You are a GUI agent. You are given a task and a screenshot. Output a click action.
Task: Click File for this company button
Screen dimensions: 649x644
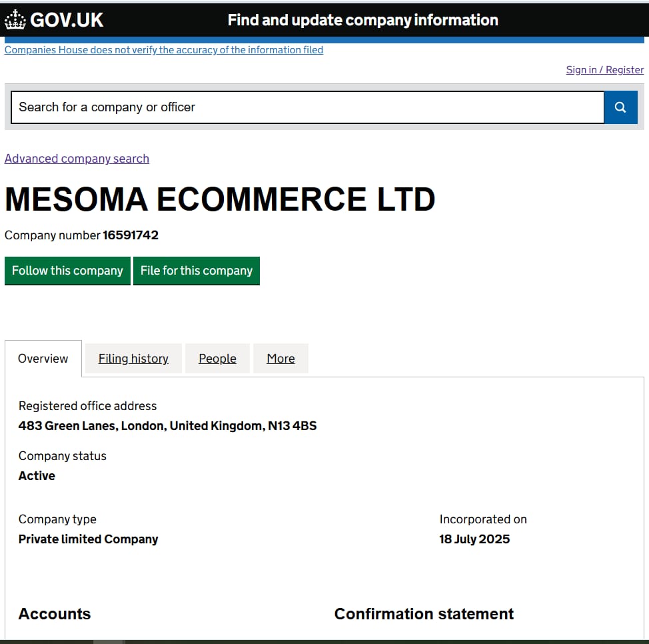pos(197,271)
